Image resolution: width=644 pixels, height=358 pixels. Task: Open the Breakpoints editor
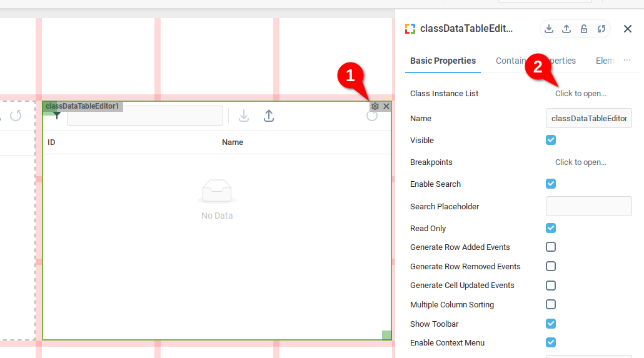click(x=580, y=162)
